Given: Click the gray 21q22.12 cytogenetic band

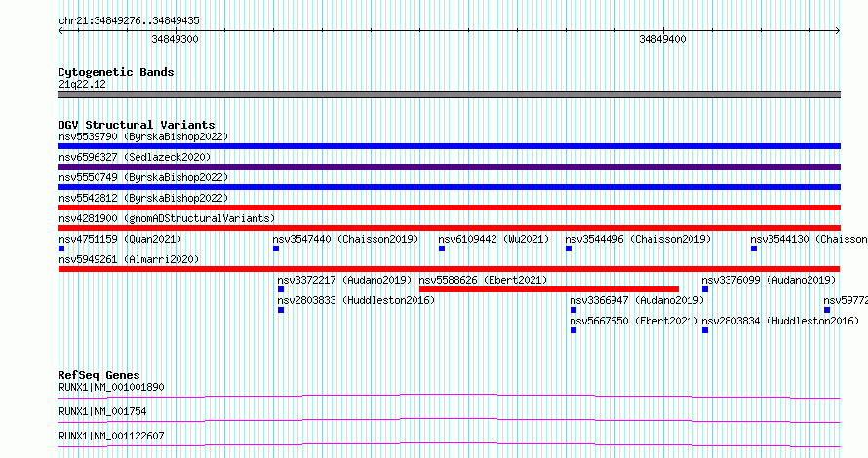Looking at the screenshot, I should 449,95.
